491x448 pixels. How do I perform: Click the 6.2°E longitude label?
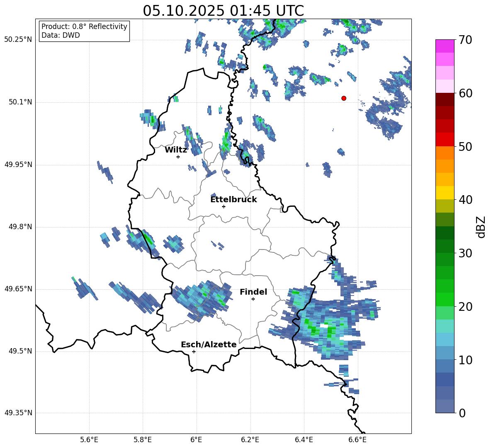(x=250, y=440)
